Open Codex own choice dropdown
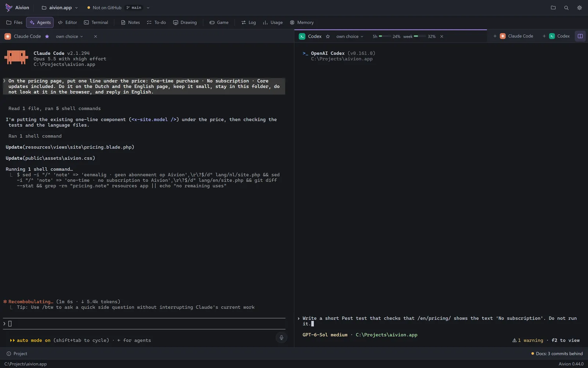Image resolution: width=588 pixels, height=368 pixels. (350, 36)
